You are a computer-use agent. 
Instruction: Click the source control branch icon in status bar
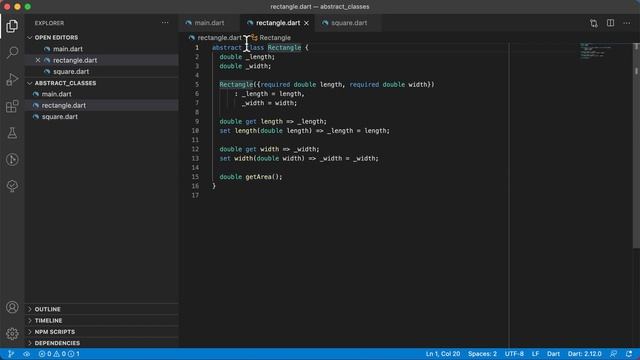point(11,354)
